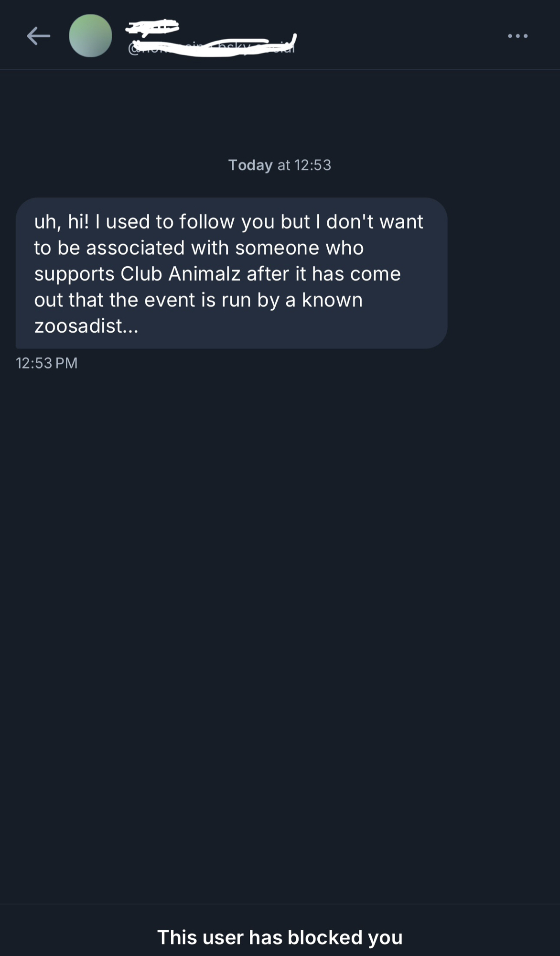
Task: Click the word "follow" in the message
Action: [207, 222]
